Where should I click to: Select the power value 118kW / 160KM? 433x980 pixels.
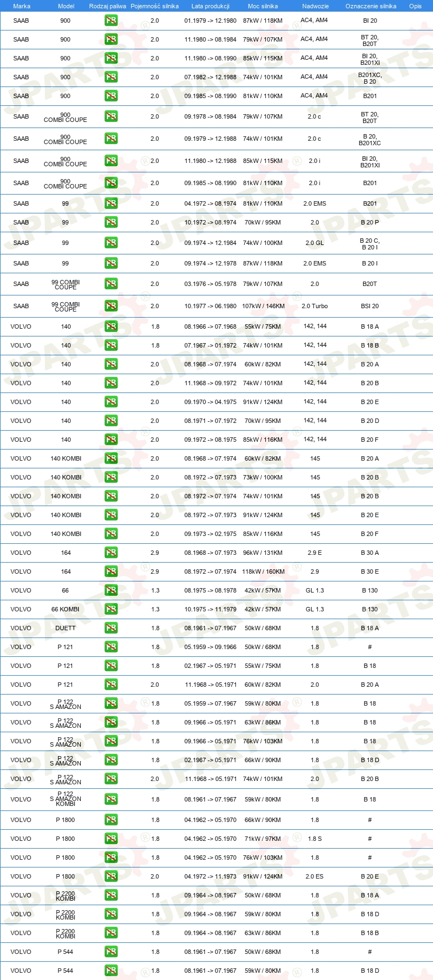263,571
